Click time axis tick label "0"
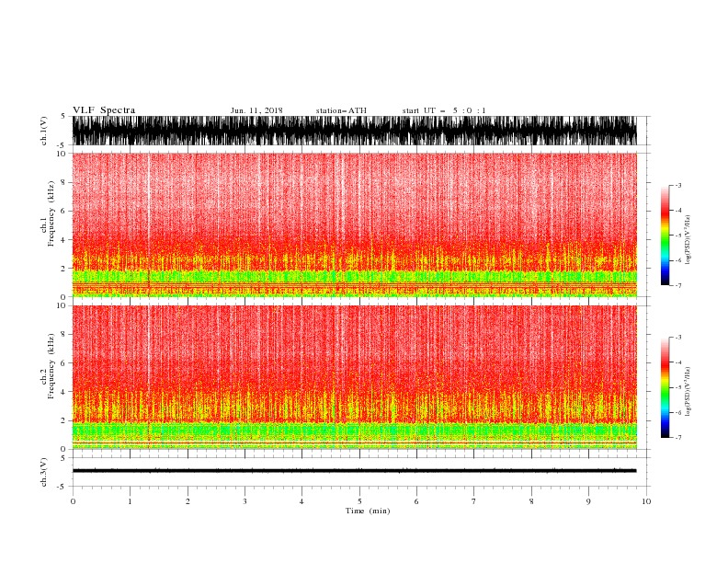 click(73, 501)
